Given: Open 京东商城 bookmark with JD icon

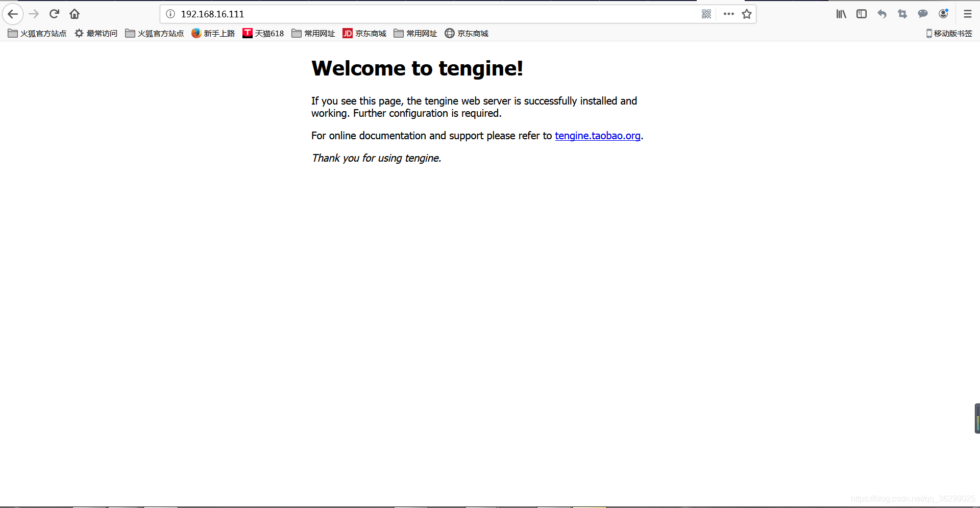Looking at the screenshot, I should pyautogui.click(x=364, y=33).
